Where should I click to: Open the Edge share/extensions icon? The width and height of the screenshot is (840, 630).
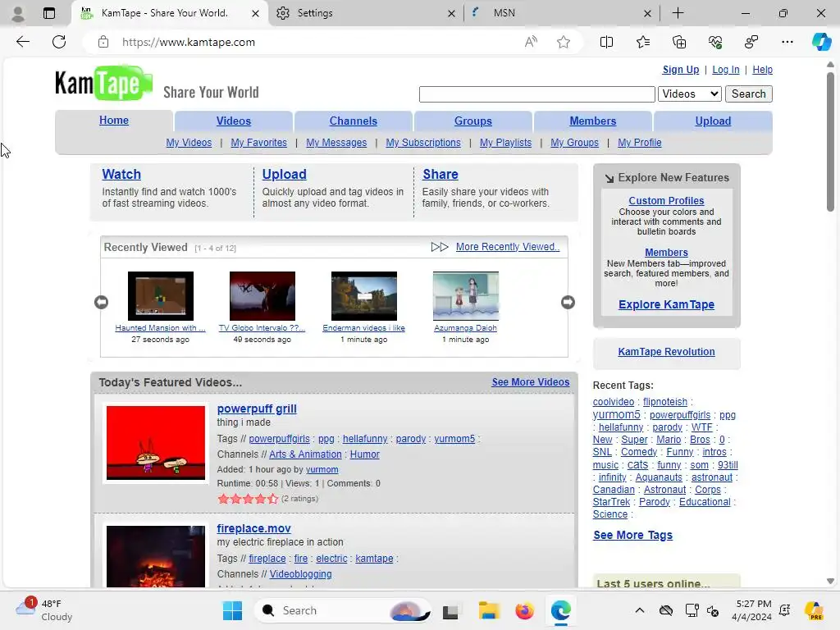tap(751, 42)
